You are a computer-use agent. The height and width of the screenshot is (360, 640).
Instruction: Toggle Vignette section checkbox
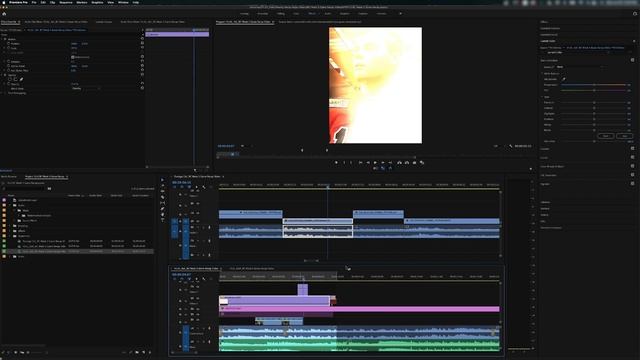(632, 184)
